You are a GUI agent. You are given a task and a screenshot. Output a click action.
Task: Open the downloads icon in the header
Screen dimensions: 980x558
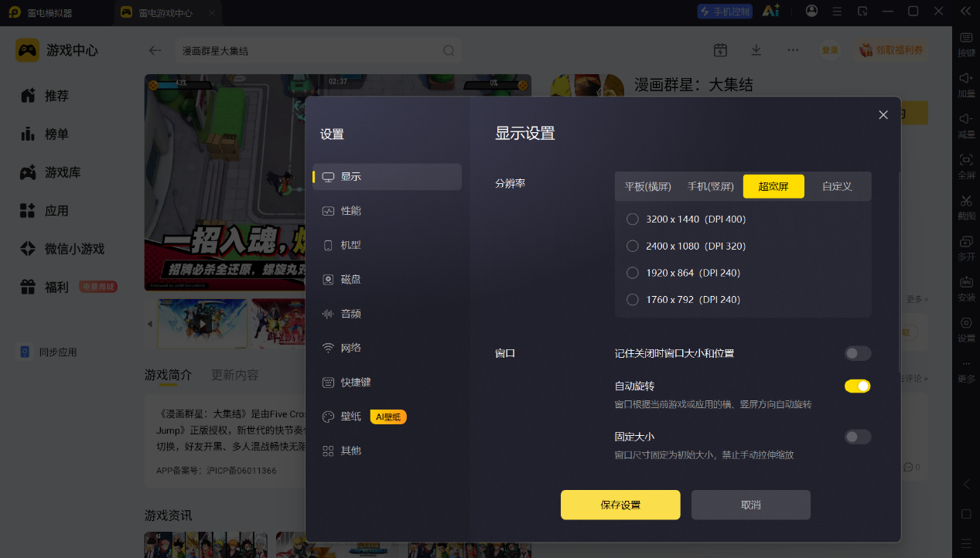pos(756,50)
